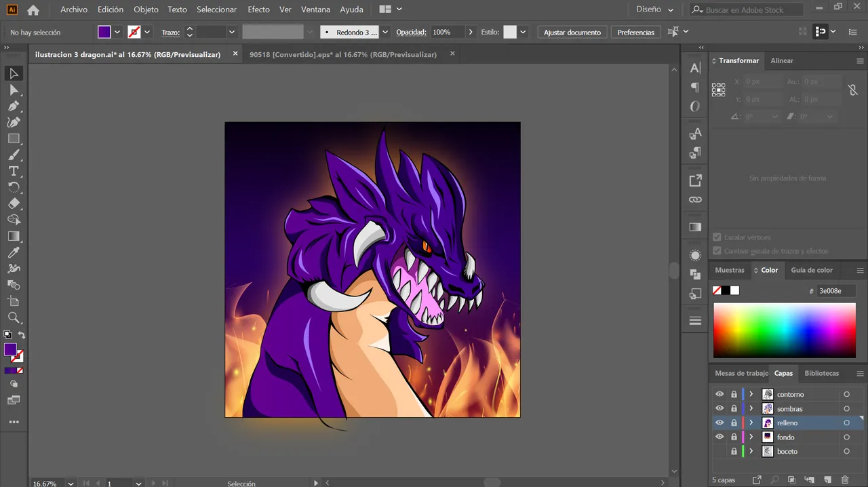Select the Shape Builder tool

[14, 220]
